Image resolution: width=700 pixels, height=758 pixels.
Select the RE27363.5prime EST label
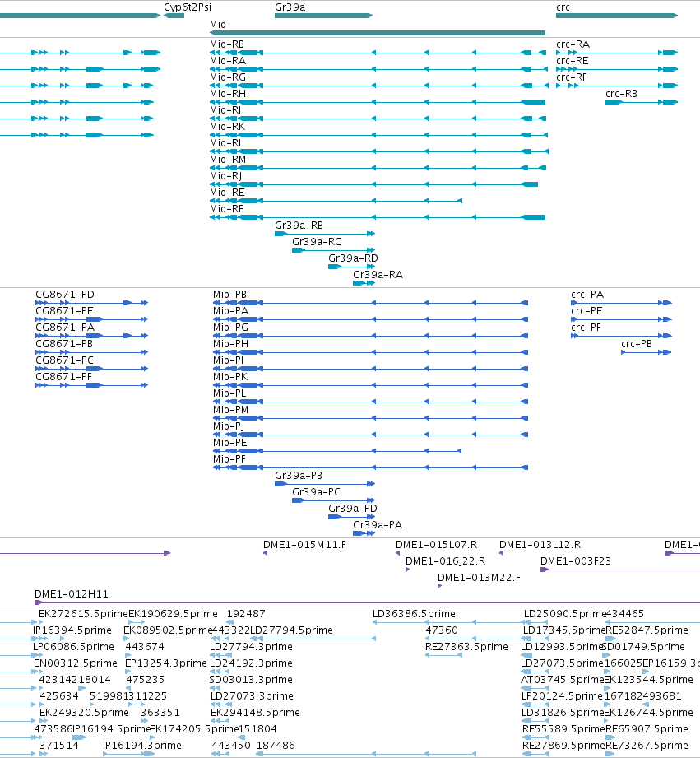click(466, 647)
